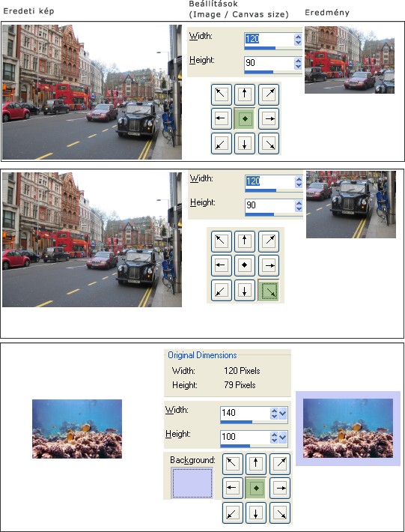This screenshot has height=532, width=405.
Task: Select bottom-right placement arrow in top panel
Action: (x=269, y=143)
